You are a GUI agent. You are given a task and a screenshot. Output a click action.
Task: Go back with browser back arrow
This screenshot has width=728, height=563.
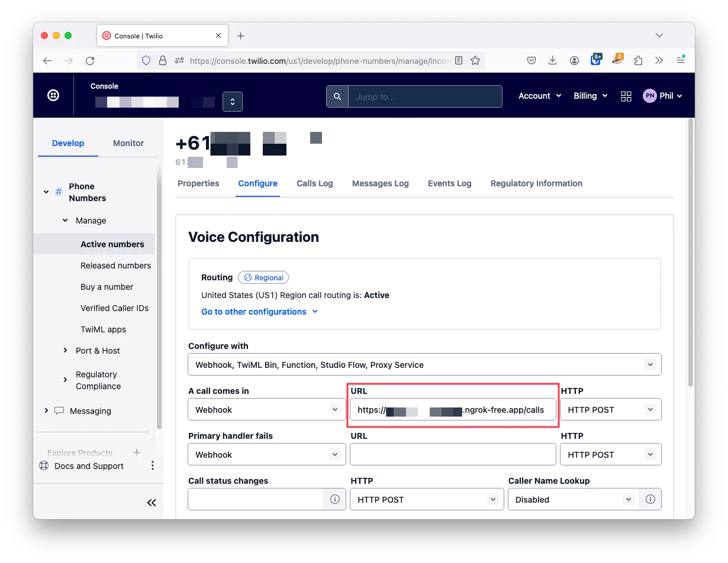47,60
